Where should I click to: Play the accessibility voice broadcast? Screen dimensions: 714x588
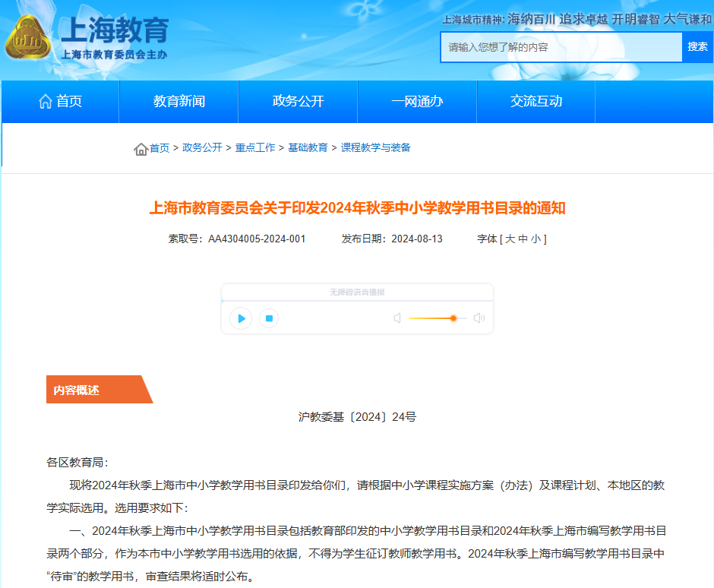coord(241,318)
